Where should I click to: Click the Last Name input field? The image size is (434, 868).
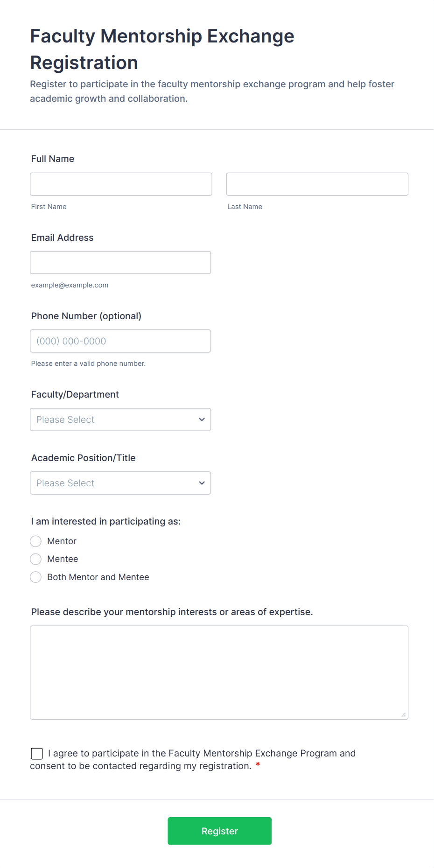pyautogui.click(x=317, y=184)
